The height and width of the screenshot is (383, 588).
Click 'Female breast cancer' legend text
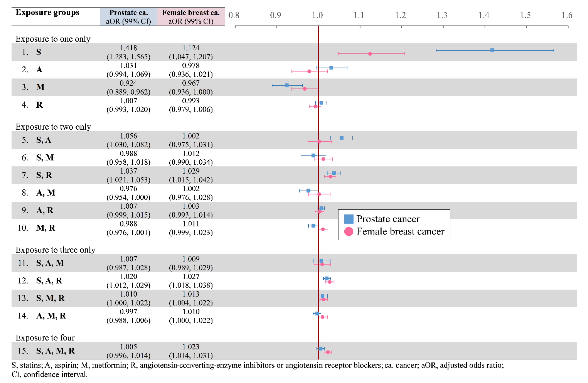pyautogui.click(x=401, y=231)
